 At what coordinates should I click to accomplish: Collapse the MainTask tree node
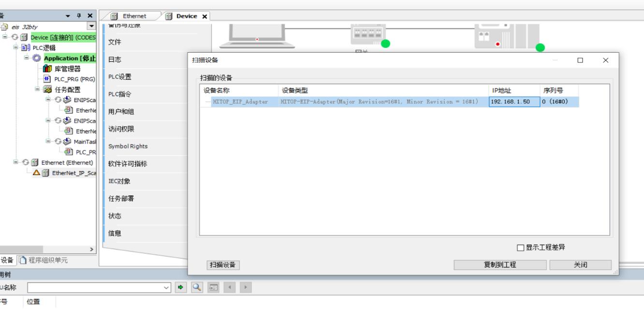49,141
